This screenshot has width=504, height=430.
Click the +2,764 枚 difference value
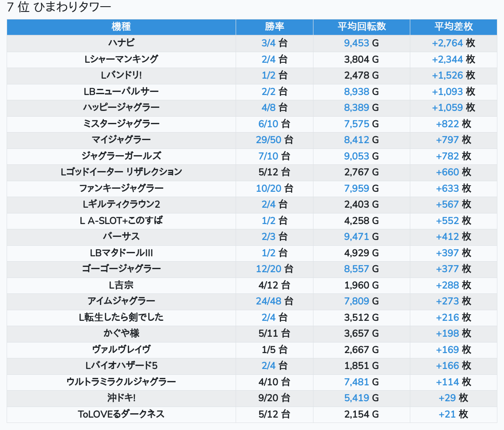tap(454, 43)
